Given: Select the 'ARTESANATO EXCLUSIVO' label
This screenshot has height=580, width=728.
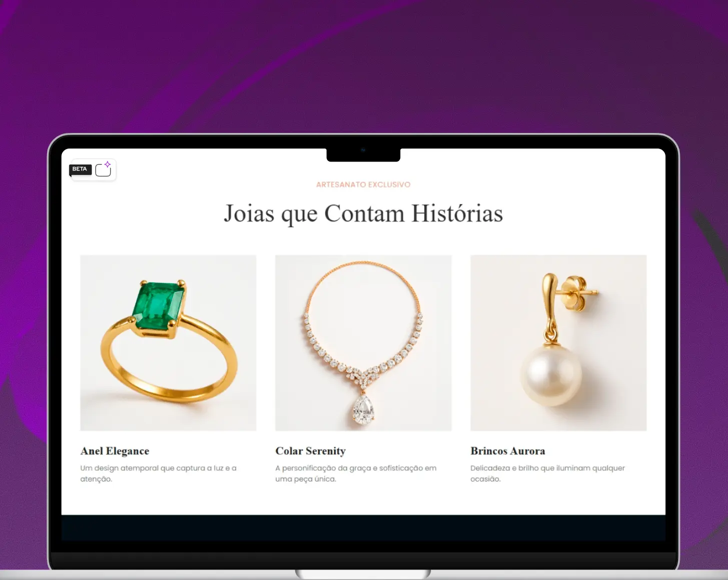Looking at the screenshot, I should (x=363, y=184).
